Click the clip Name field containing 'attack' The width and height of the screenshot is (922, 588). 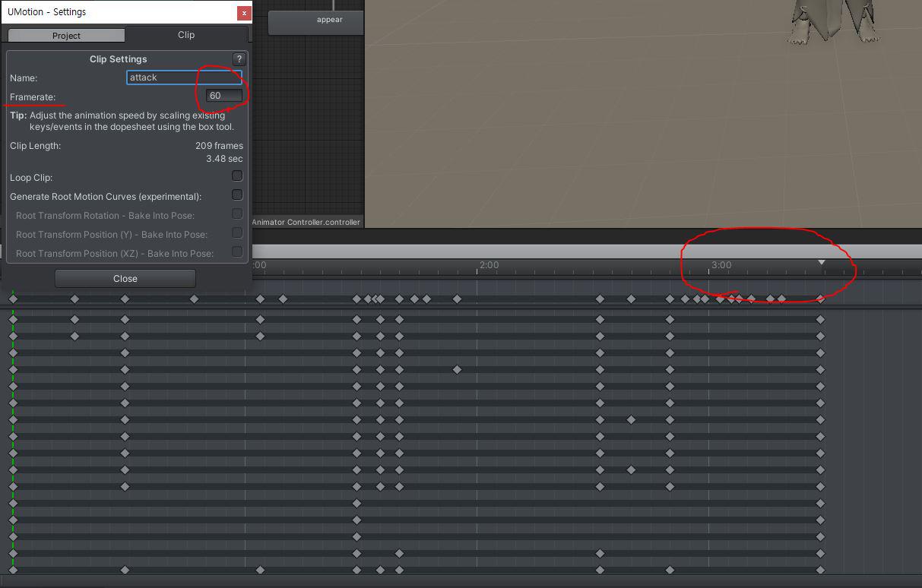185,77
